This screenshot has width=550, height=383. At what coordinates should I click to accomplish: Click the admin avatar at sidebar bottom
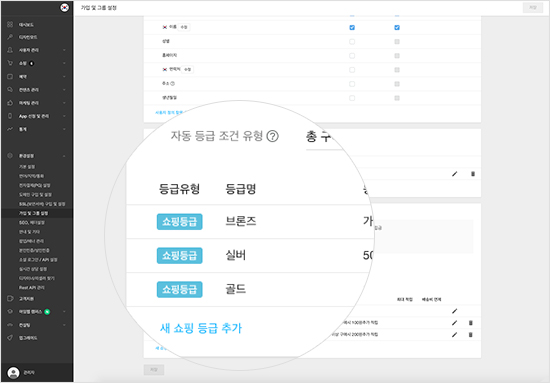pos(13,372)
